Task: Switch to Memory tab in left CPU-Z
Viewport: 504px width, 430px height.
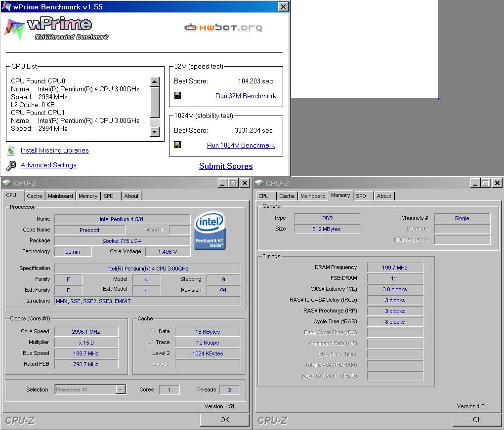Action: 88,196
